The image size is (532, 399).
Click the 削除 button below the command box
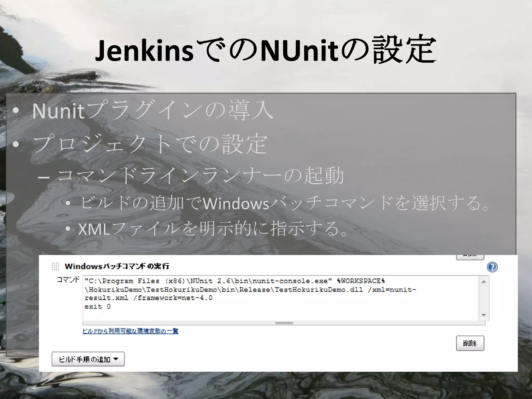(x=470, y=343)
